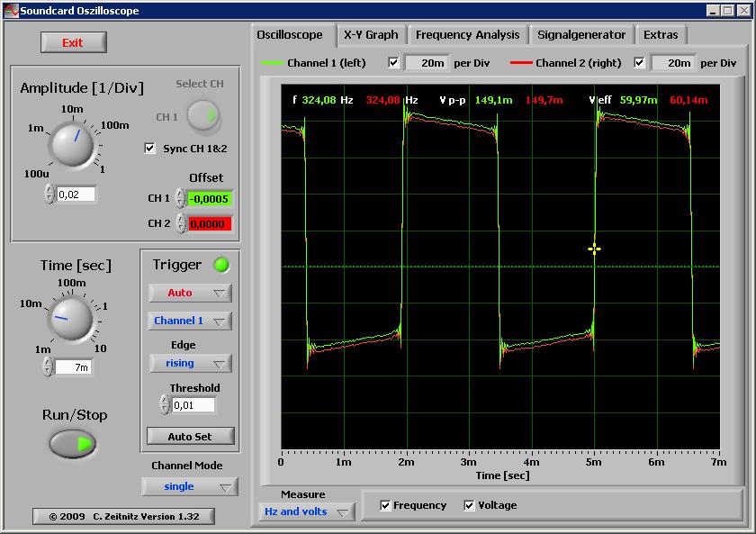Click the red V eff value 60,14m
Screen dimensions: 756x534
coord(688,100)
